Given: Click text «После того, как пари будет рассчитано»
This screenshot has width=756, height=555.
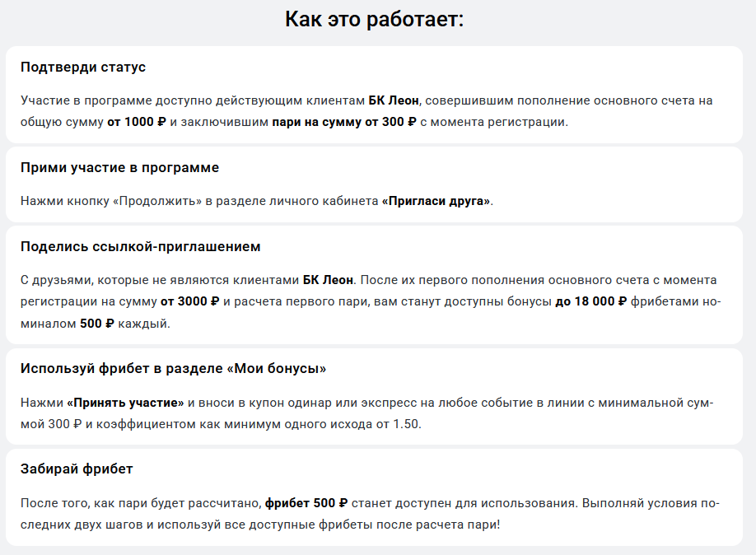Looking at the screenshot, I should click(x=141, y=503).
